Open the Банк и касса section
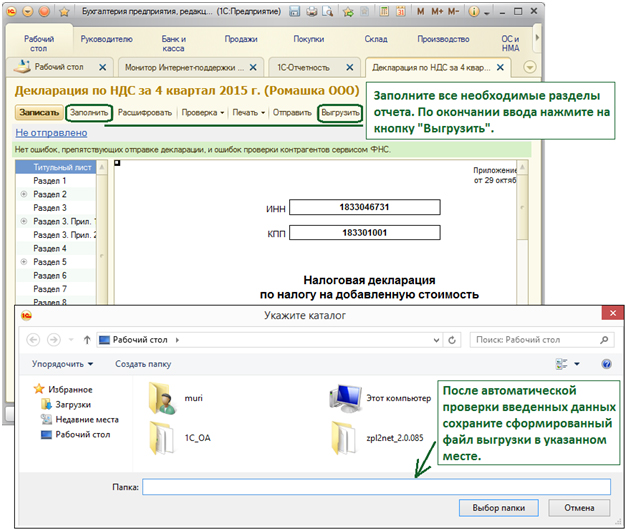Image resolution: width=628 pixels, height=532 pixels. pos(173,43)
